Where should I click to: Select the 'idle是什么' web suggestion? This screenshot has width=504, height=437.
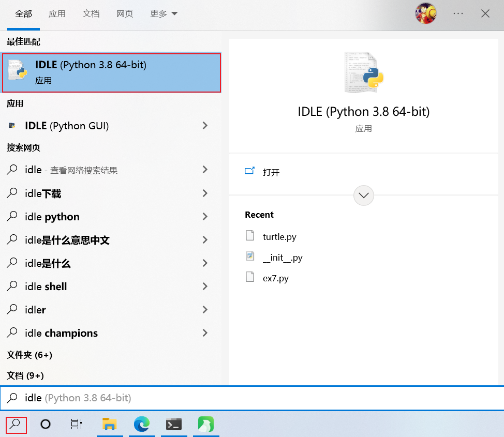(x=48, y=263)
